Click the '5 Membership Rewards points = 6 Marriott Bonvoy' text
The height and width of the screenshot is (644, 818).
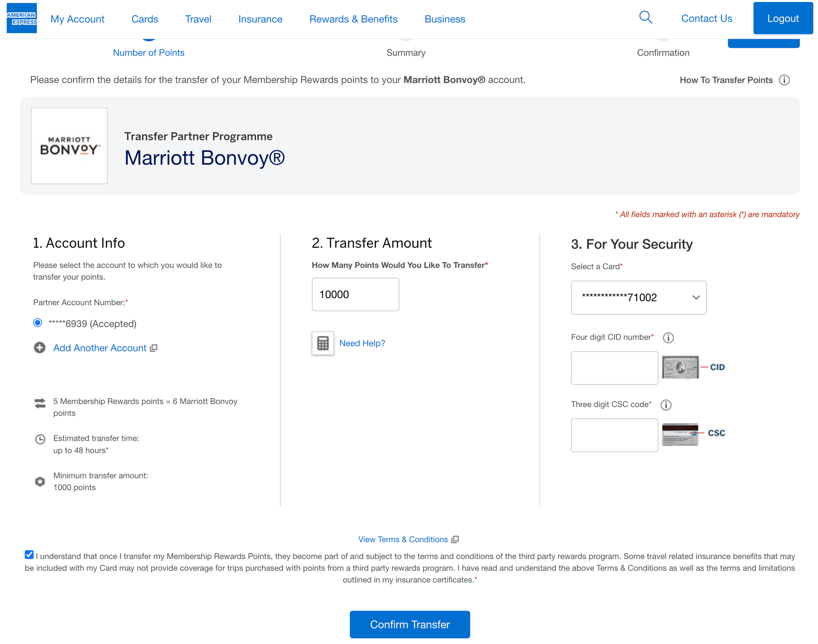[x=145, y=401]
